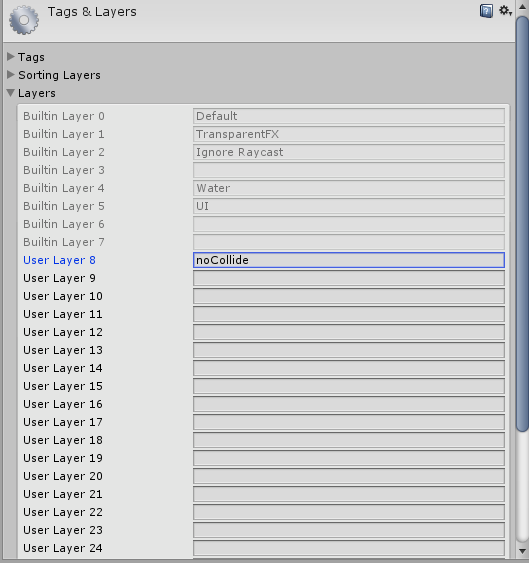The image size is (529, 563).
Task: Click the empty Builtin Layer 6 field
Action: pos(349,224)
